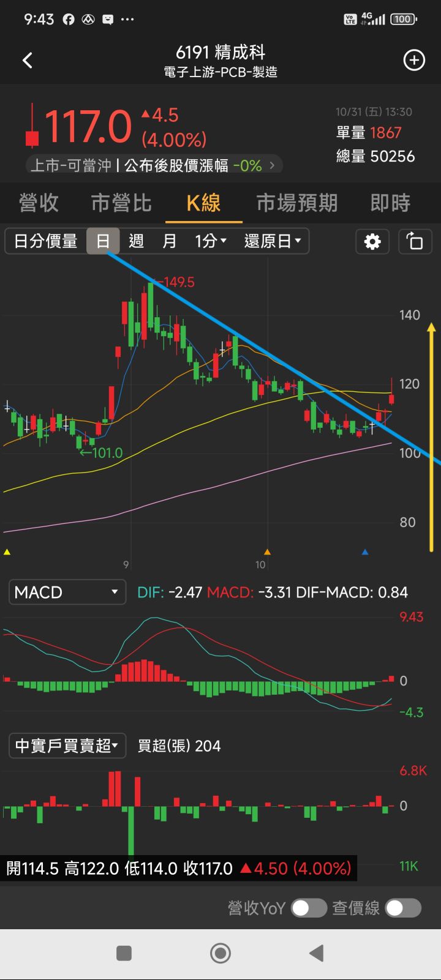The image size is (441, 980).
Task: Tap the 上市-可當沖 label
Action: 70,165
